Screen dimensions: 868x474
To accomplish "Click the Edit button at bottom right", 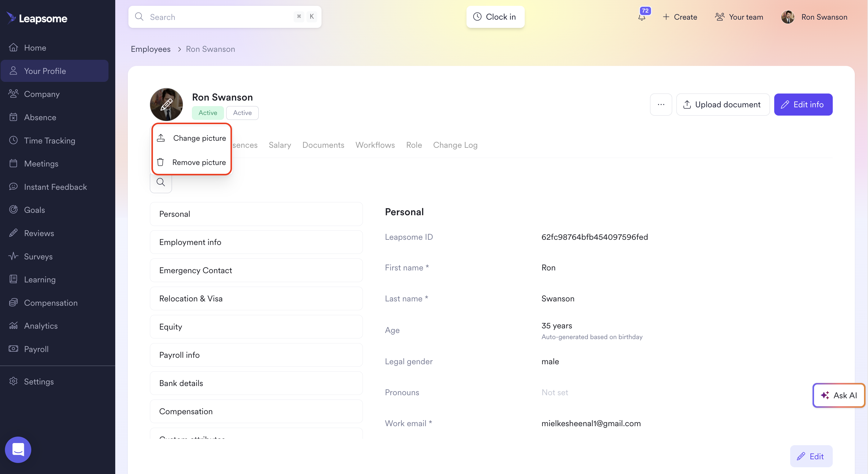I will (x=811, y=456).
